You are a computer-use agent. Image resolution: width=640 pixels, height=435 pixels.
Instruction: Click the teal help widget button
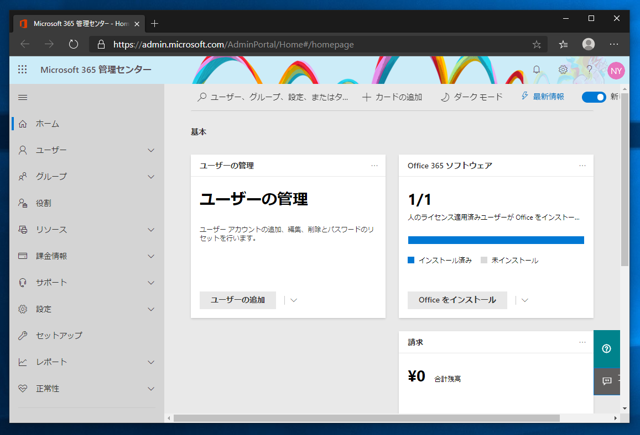point(607,349)
